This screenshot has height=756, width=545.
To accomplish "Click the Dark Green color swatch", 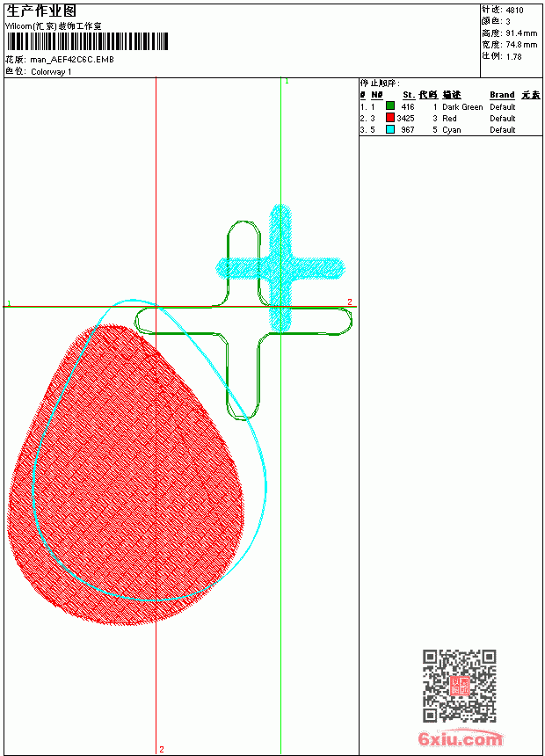I will [x=390, y=106].
